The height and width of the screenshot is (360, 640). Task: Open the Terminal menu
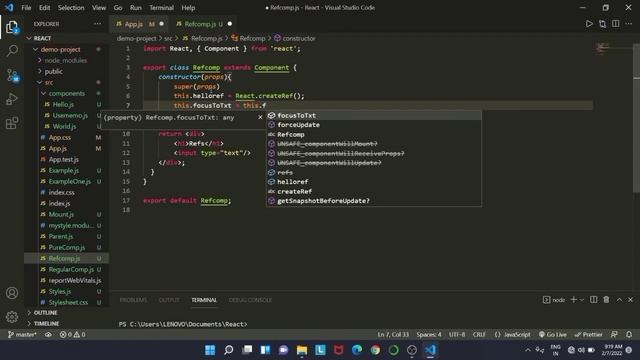click(x=161, y=8)
